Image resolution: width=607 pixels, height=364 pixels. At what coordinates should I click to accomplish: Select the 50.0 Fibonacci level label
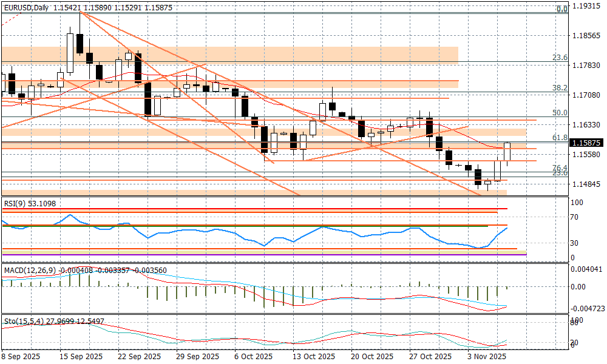560,113
